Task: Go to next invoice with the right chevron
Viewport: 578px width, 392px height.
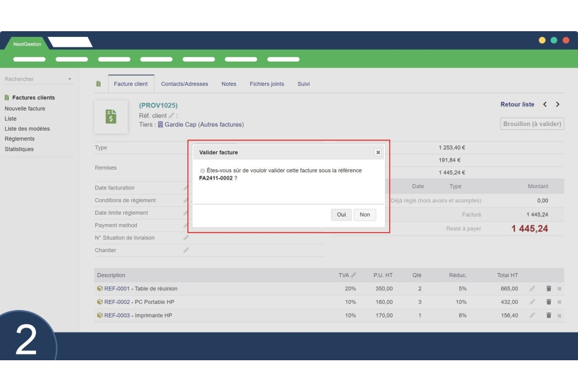Action: pyautogui.click(x=557, y=104)
